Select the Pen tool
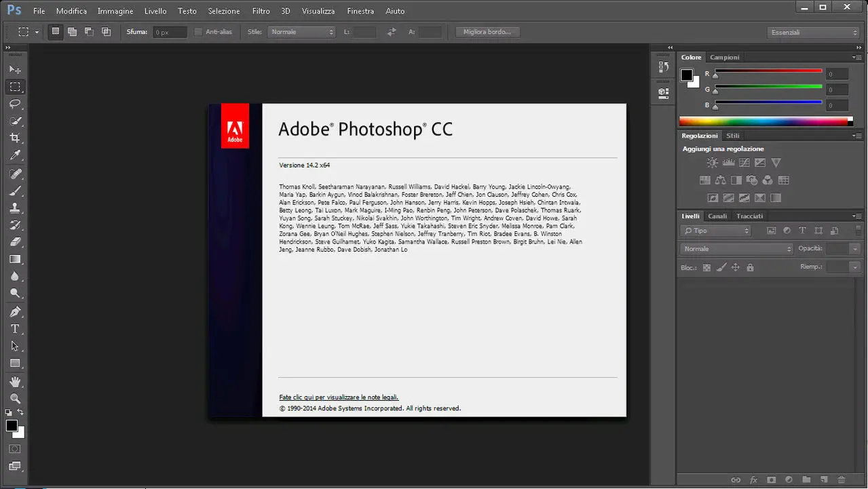Image resolution: width=868 pixels, height=489 pixels. coord(15,312)
